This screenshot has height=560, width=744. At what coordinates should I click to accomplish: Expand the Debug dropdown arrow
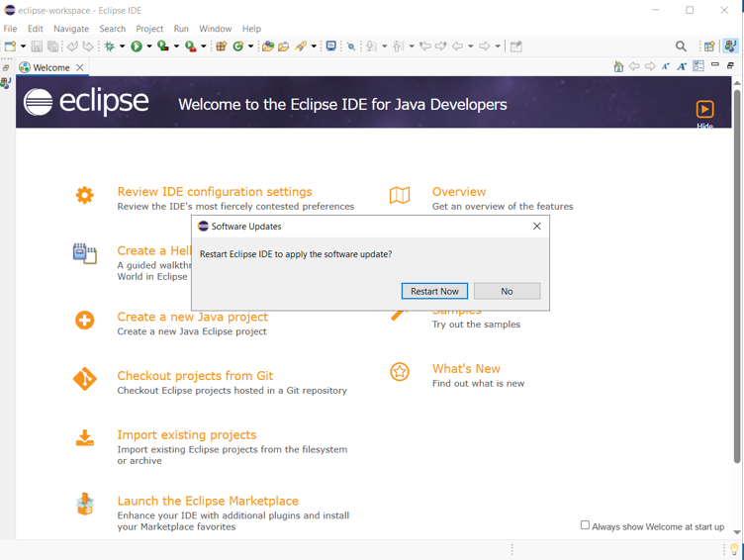pos(122,47)
